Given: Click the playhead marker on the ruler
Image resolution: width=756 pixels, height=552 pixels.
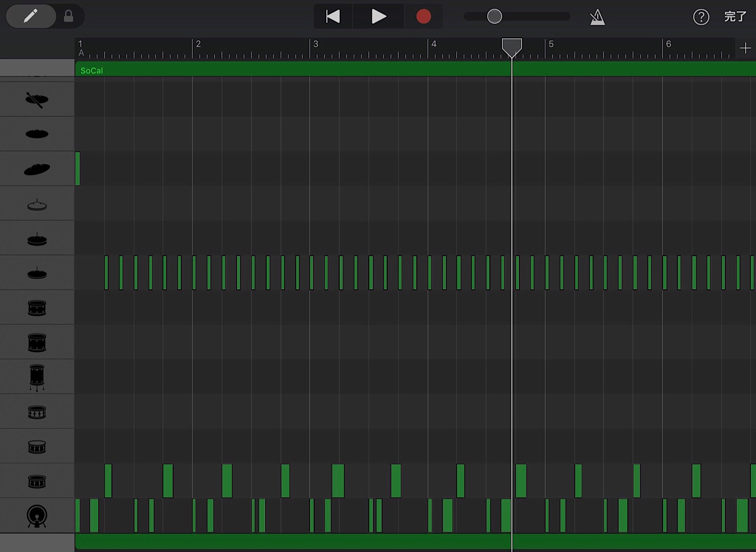Looking at the screenshot, I should point(512,48).
